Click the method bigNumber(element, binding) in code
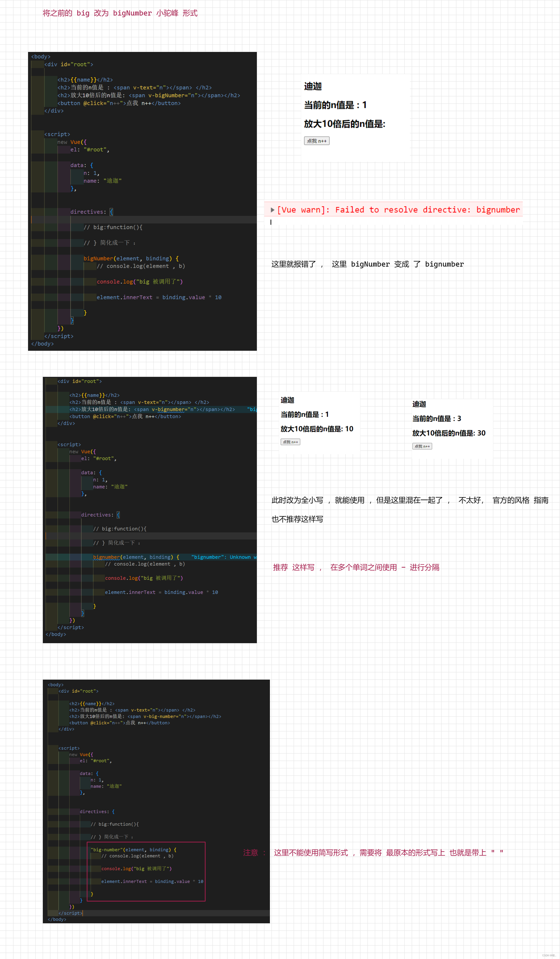 click(x=131, y=258)
